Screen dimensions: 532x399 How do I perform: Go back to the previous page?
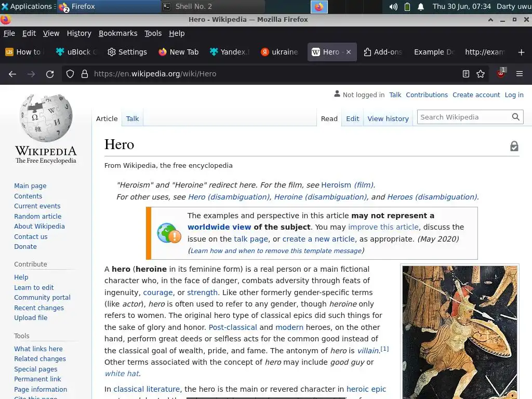point(12,74)
